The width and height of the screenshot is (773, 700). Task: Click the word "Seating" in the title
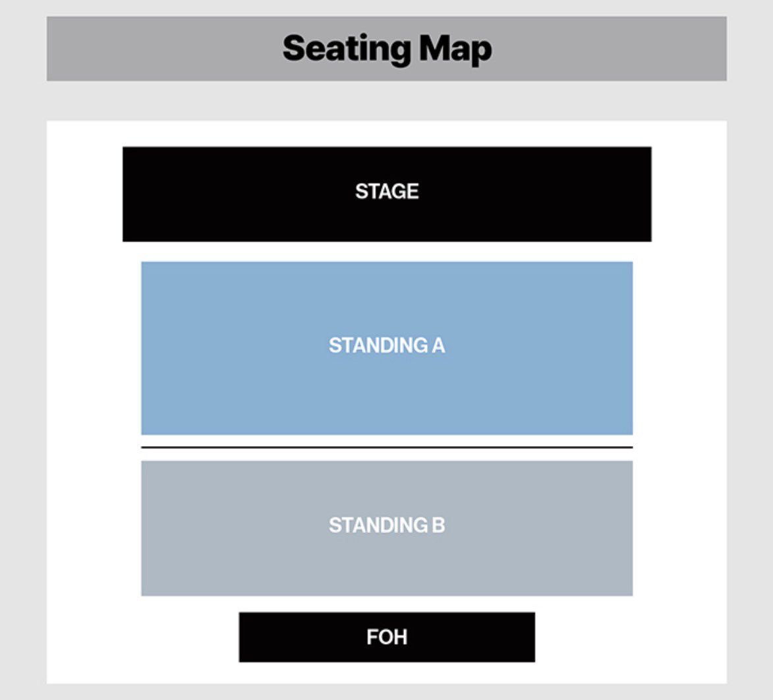click(347, 49)
